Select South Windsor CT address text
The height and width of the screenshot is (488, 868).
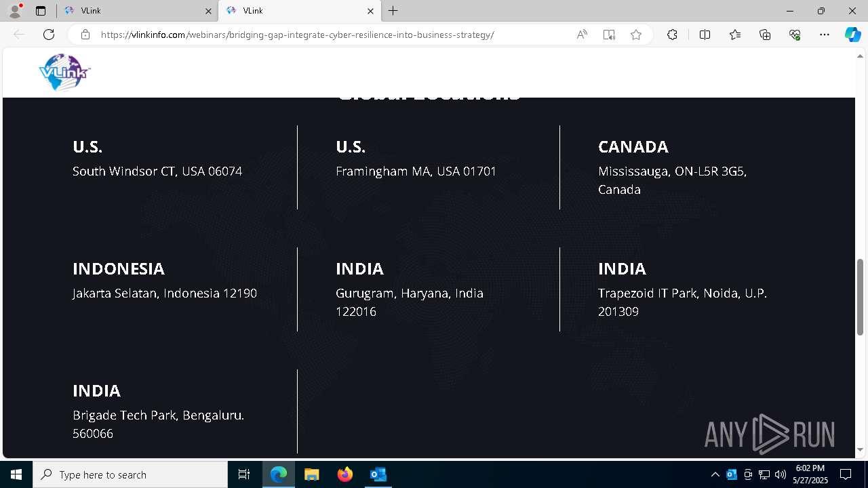click(x=157, y=171)
